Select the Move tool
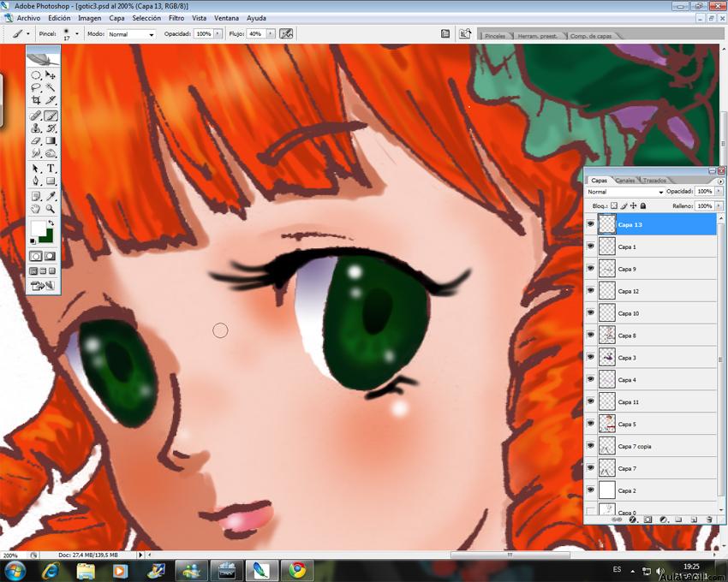This screenshot has width=728, height=582. click(x=51, y=75)
